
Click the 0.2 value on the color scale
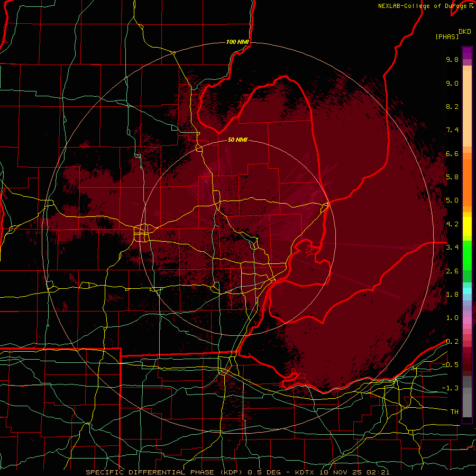[x=452, y=342]
